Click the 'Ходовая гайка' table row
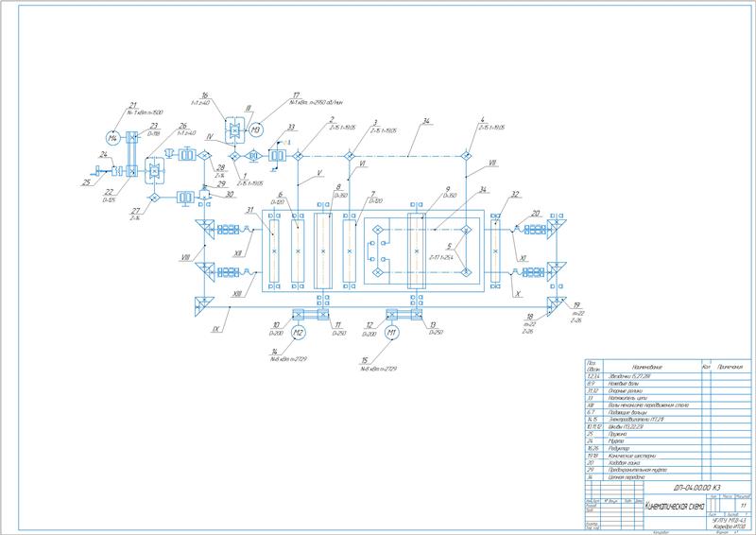The height and width of the screenshot is (535, 756). pyautogui.click(x=668, y=462)
